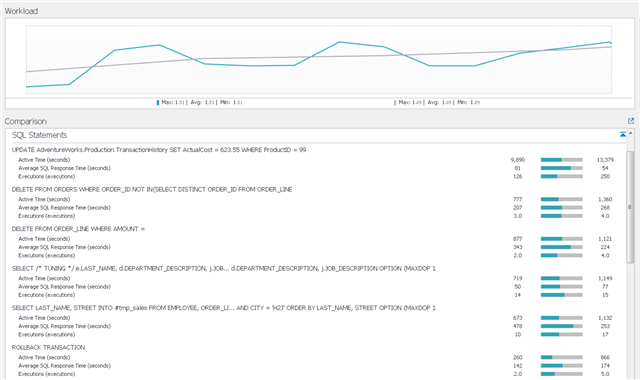Image resolution: width=640 pixels, height=380 pixels.
Task: Click the teal legend marker before Max 1.51
Action: [x=158, y=102]
